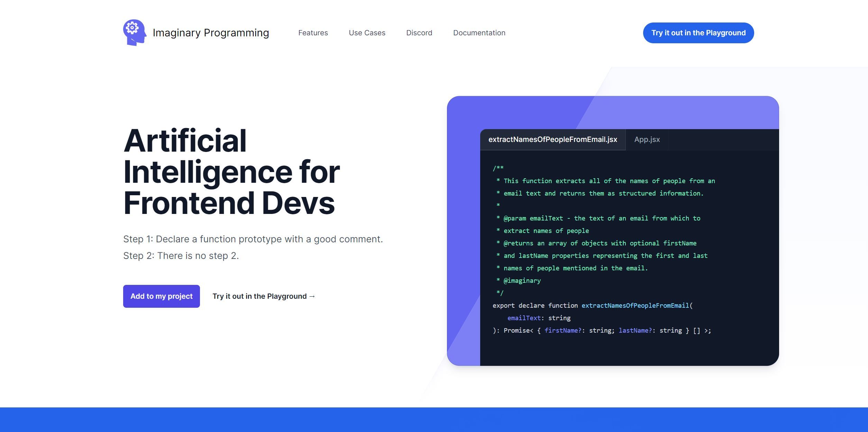Image resolution: width=868 pixels, height=432 pixels.
Task: Click "Try it out in the Playground" header button
Action: tap(698, 33)
